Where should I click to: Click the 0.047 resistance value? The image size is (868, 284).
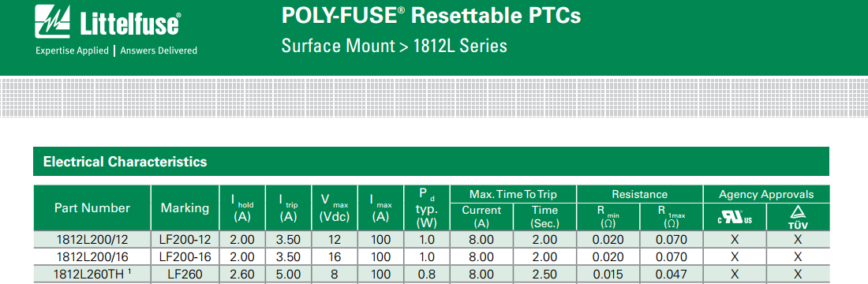pos(672,274)
